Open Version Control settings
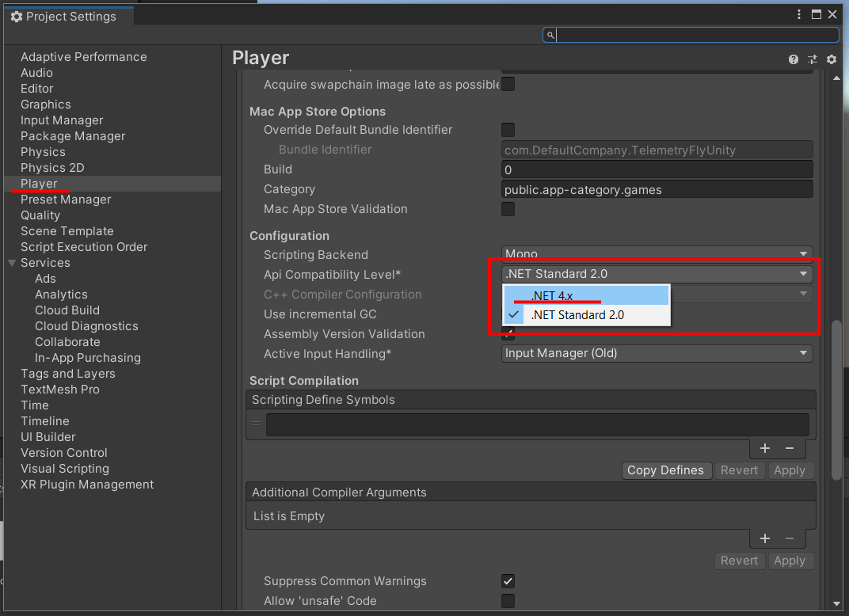This screenshot has height=616, width=849. pyautogui.click(x=64, y=453)
